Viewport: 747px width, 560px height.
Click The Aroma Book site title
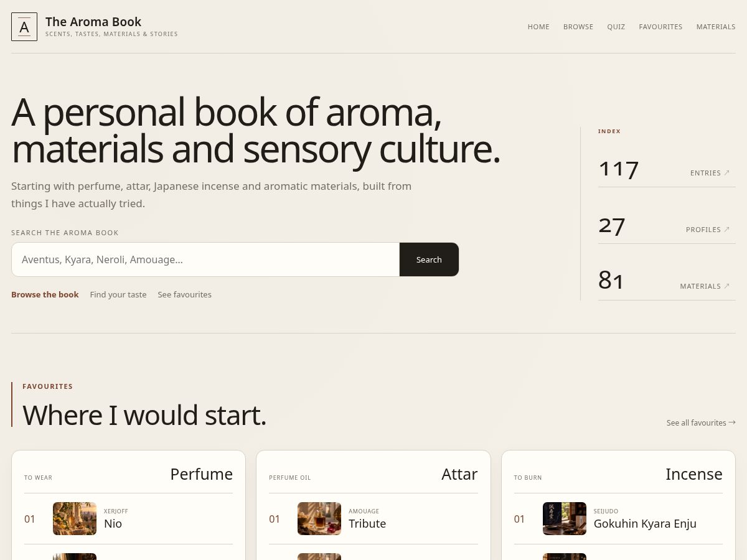(x=93, y=22)
